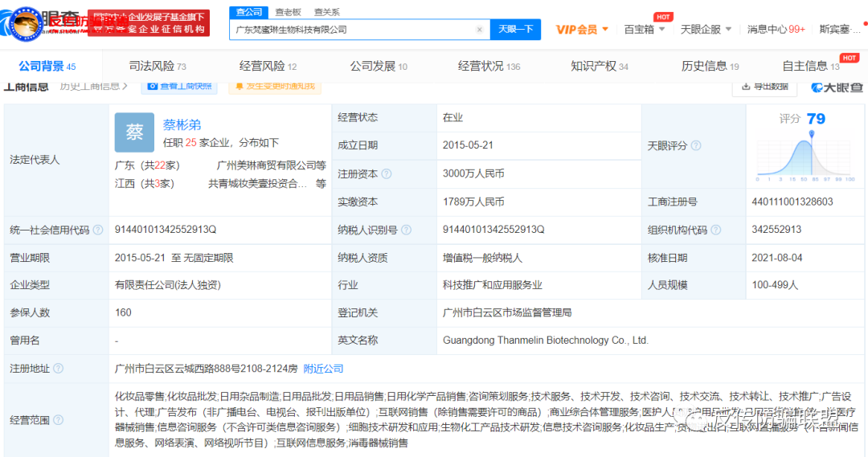Open 消息中心 99+ notifications
The image size is (868, 457).
(x=776, y=30)
